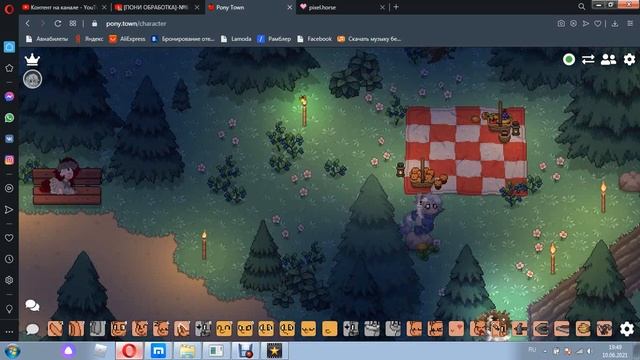Open the Рамблер bookmark
The height and width of the screenshot is (360, 640).
click(x=274, y=39)
